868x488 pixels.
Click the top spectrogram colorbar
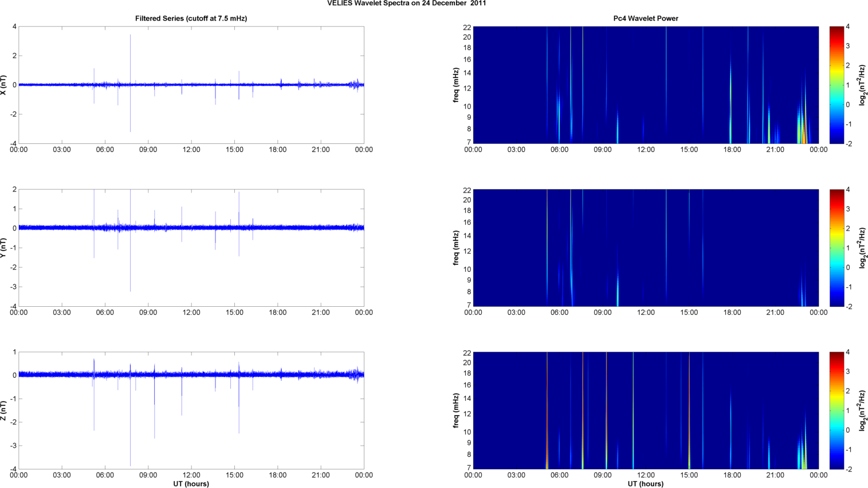tap(836, 85)
